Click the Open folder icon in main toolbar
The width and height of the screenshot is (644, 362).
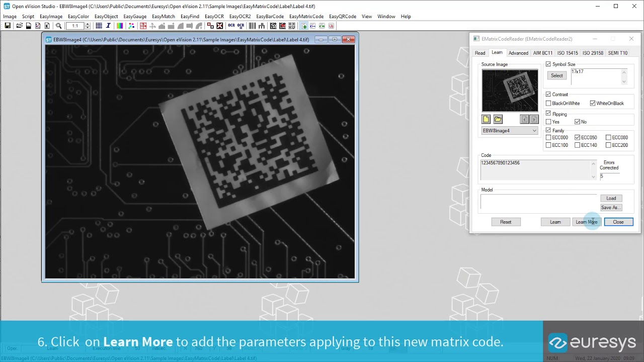tap(19, 26)
